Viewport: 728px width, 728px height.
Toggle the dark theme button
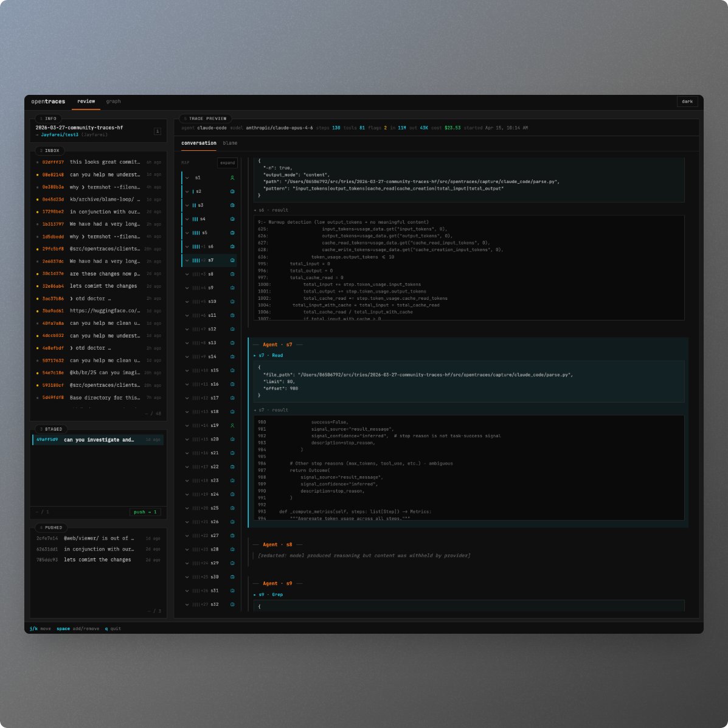[x=687, y=102]
